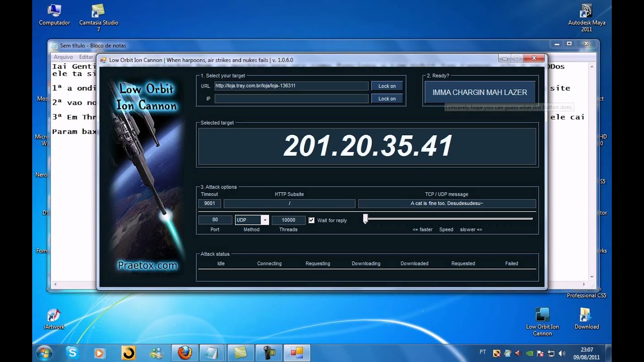
Task: Click the Downloaded status label
Action: click(415, 263)
